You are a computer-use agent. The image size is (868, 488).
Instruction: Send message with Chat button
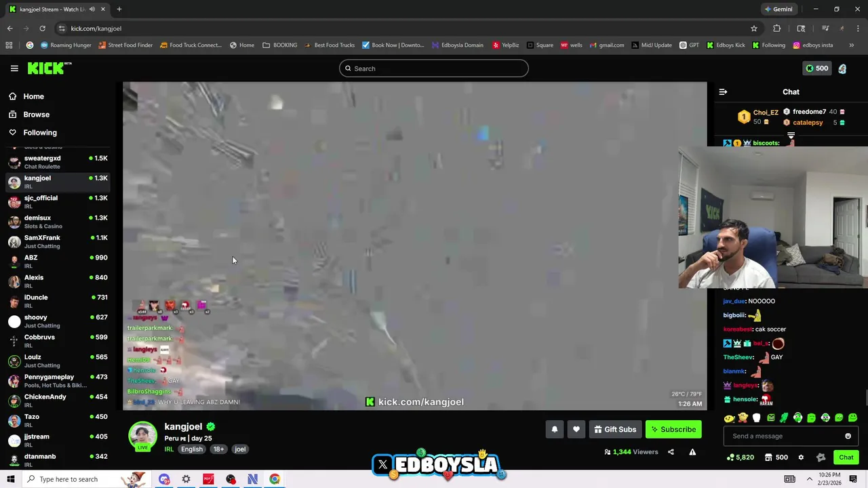point(846,457)
